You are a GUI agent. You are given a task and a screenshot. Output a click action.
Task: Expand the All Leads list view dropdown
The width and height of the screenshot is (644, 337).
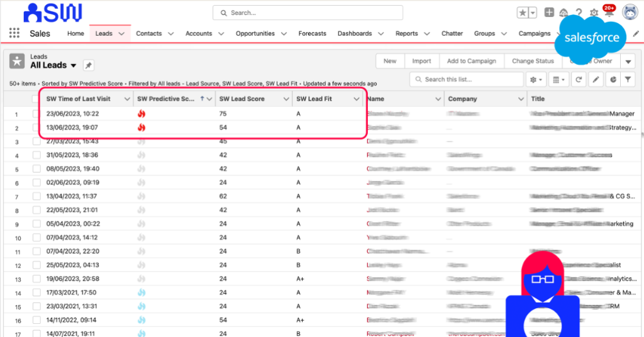[x=74, y=65]
